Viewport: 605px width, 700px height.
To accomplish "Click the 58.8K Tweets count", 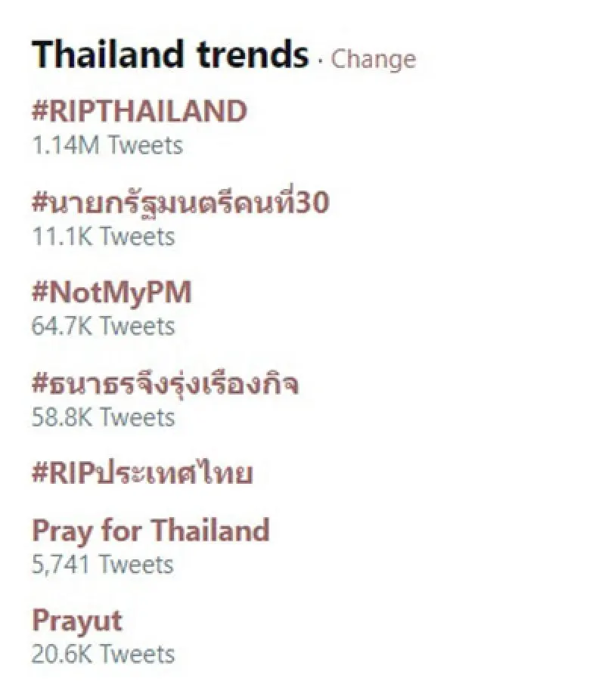I will 103,417.
